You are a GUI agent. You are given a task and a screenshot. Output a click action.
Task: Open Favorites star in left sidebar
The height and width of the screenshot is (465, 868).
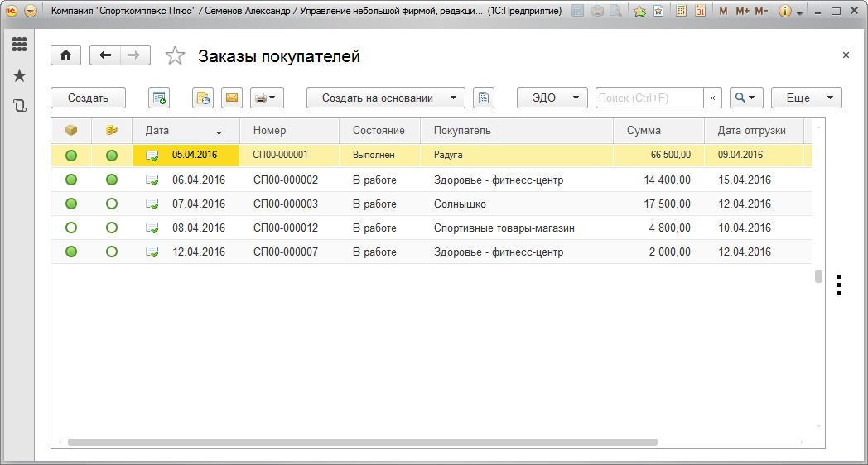tap(19, 75)
